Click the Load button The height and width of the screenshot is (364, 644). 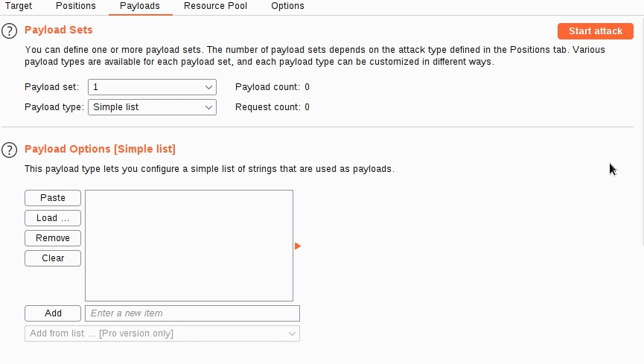[x=53, y=218]
